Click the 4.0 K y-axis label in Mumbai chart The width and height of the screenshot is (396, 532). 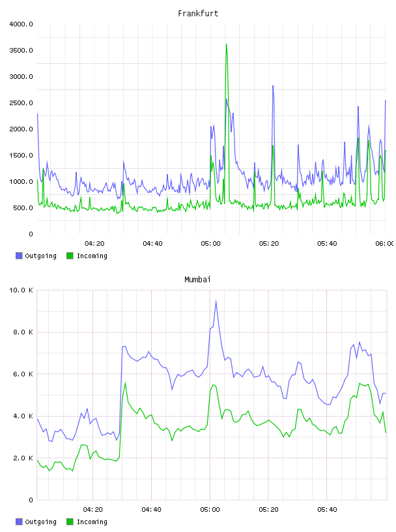23,417
